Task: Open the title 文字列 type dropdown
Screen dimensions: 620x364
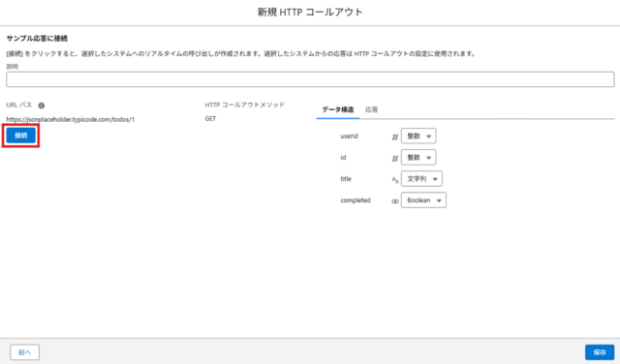Action: tap(421, 179)
